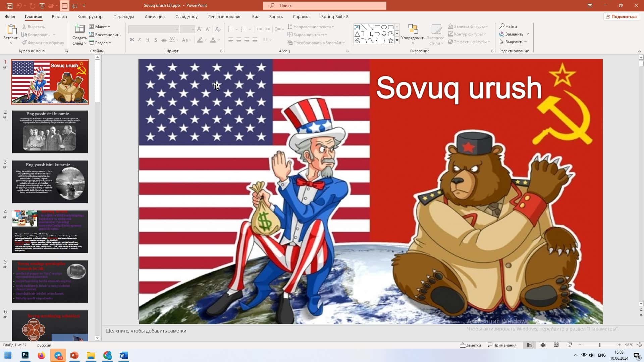Click the Save icon in quick access toolbar

tap(10, 6)
